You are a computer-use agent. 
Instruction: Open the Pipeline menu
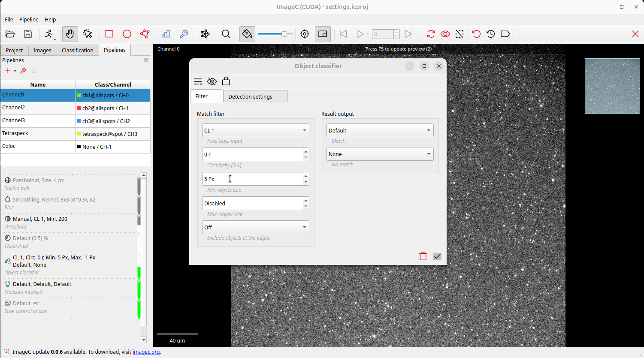click(x=29, y=19)
